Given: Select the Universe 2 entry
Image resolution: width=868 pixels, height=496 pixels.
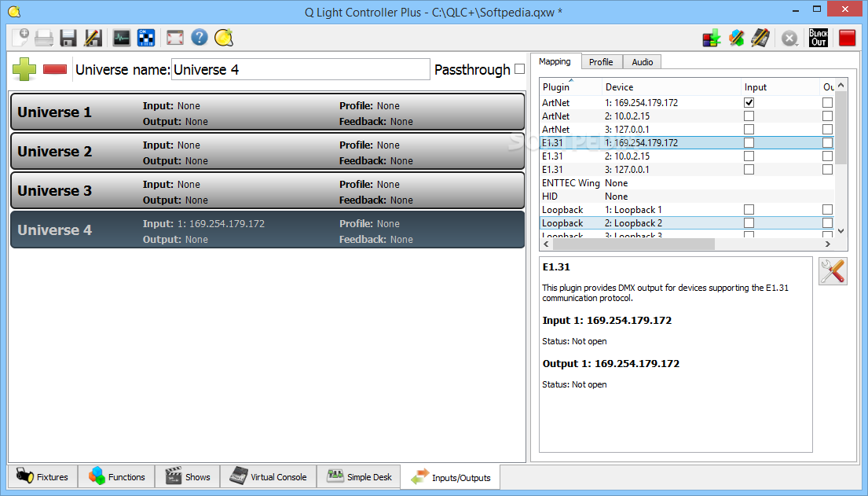Looking at the screenshot, I should [267, 151].
